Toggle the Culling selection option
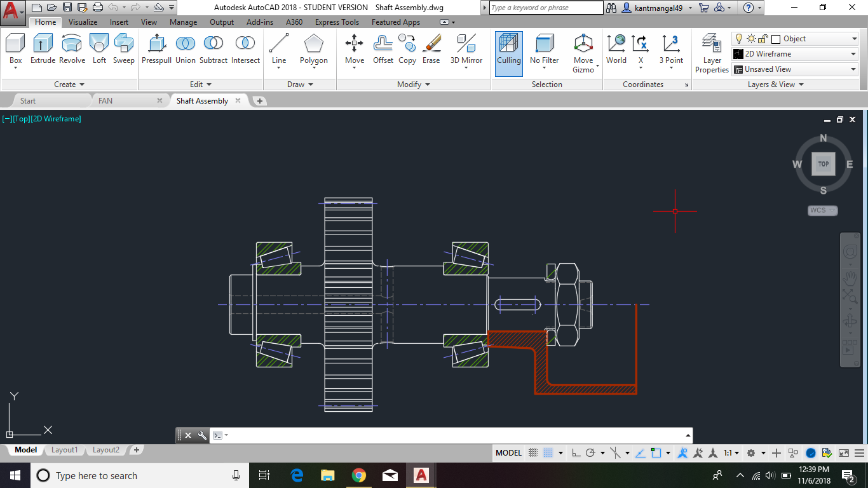Screen dimensions: 868x488 [508, 53]
